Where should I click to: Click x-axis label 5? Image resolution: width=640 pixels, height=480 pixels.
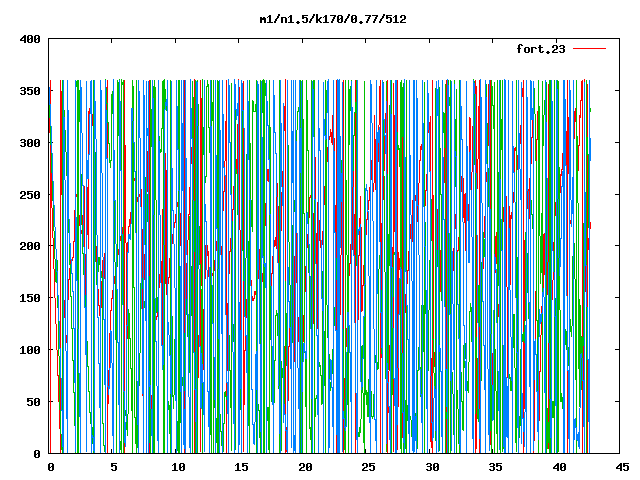[x=114, y=467]
